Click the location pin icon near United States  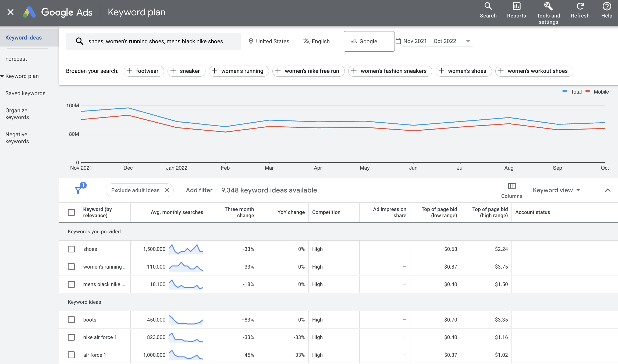(251, 41)
